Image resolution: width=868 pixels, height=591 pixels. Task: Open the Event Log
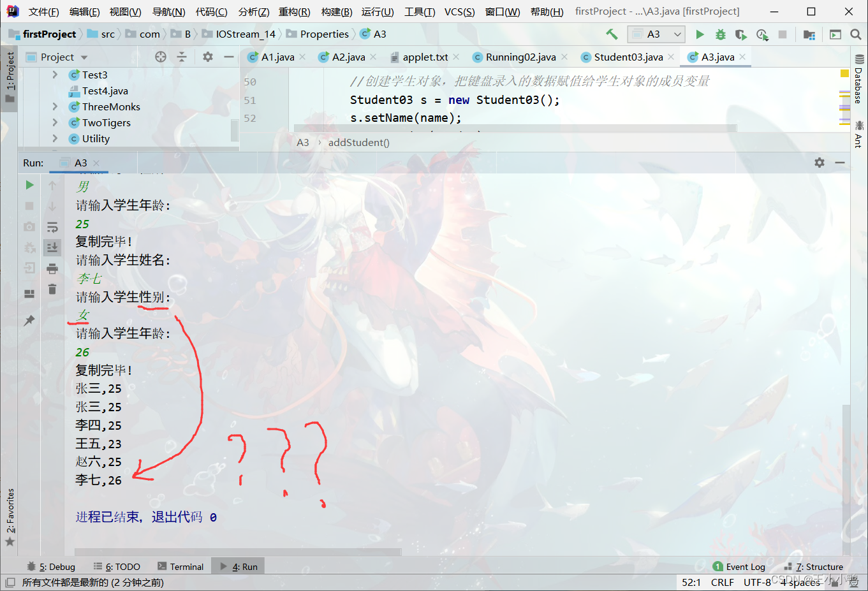point(739,566)
